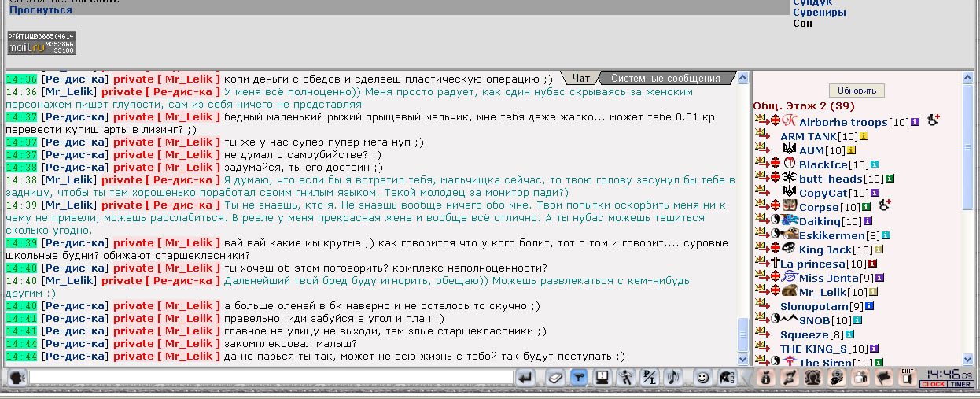Click the clan icon beside Miss Jenta
This screenshot has width=980, height=399.
pos(789,276)
